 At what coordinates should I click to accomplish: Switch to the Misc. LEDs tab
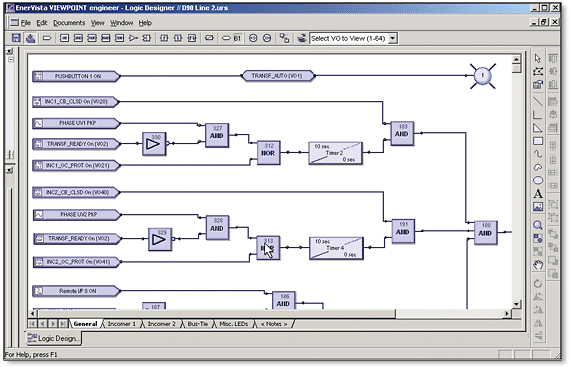point(234,324)
